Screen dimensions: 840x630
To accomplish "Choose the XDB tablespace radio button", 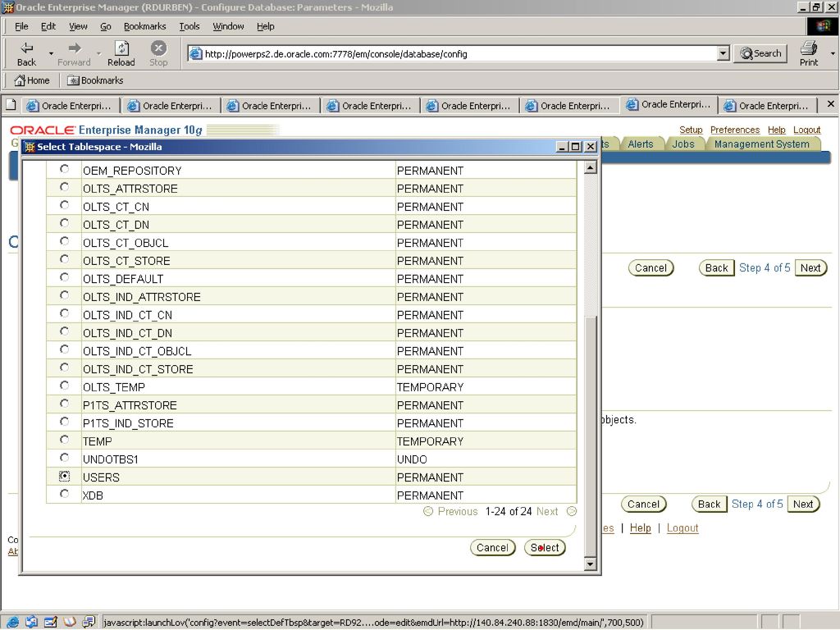I will [64, 494].
